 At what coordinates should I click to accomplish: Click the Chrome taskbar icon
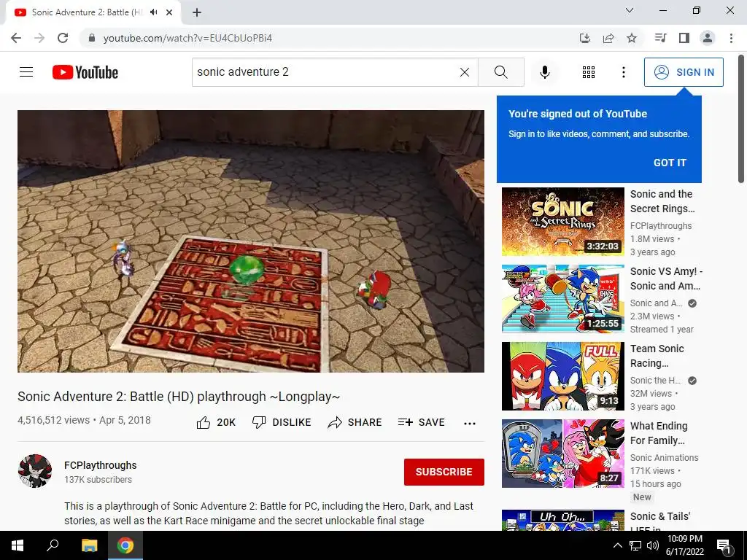(x=125, y=545)
